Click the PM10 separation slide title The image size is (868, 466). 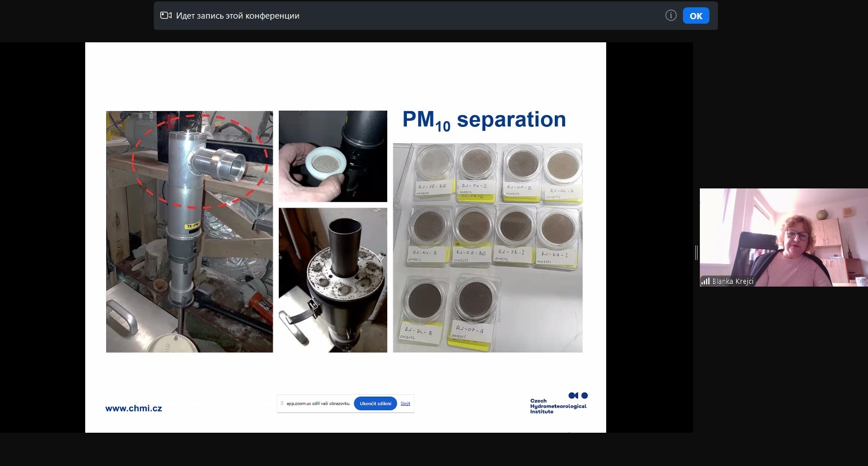click(484, 120)
